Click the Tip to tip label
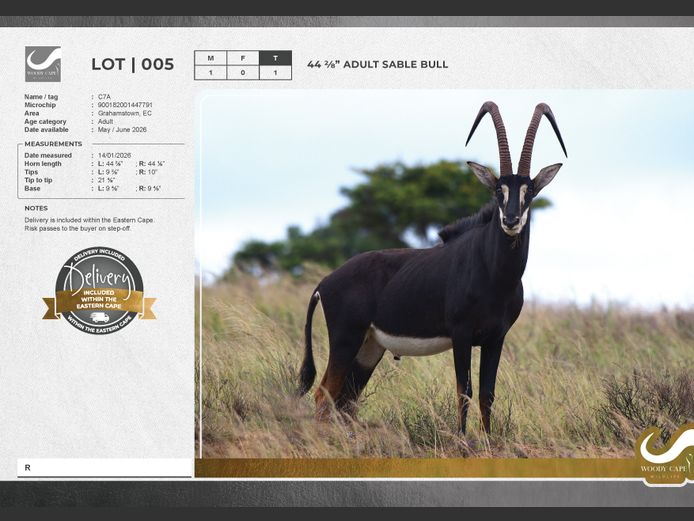The width and height of the screenshot is (694, 521). tap(38, 180)
